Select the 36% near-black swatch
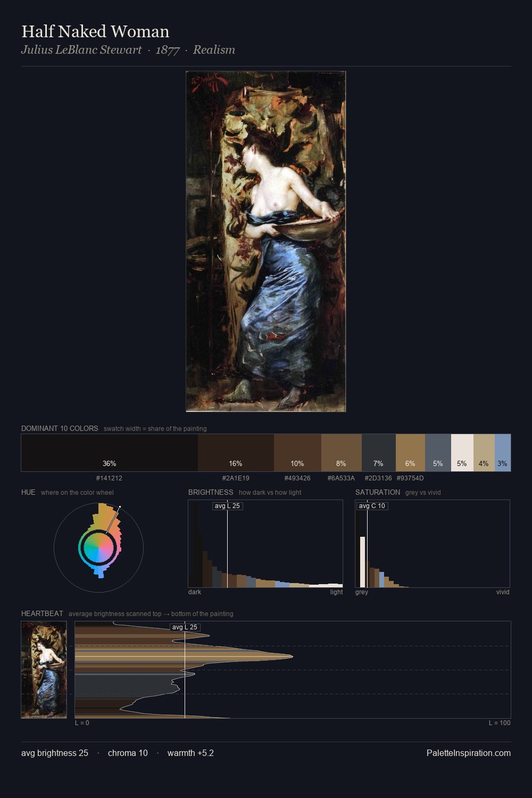Screen dimensions: 532x798 coord(110,453)
